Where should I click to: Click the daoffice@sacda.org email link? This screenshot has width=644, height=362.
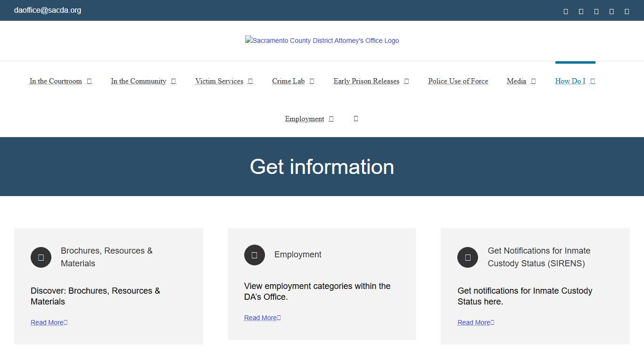(x=48, y=10)
